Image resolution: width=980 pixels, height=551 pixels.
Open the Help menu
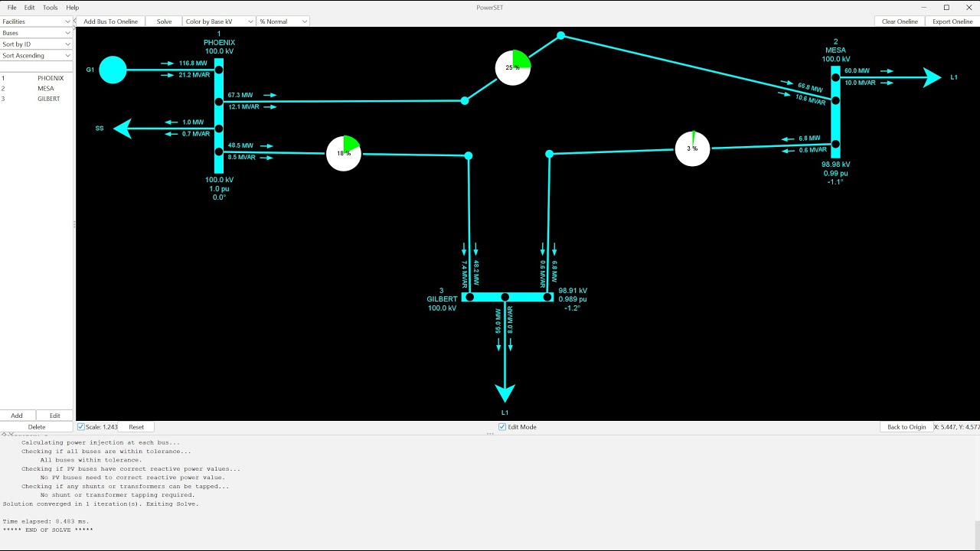[x=72, y=8]
